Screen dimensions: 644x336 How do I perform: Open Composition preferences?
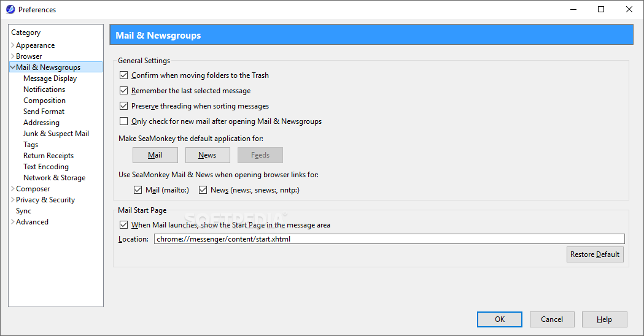click(44, 101)
